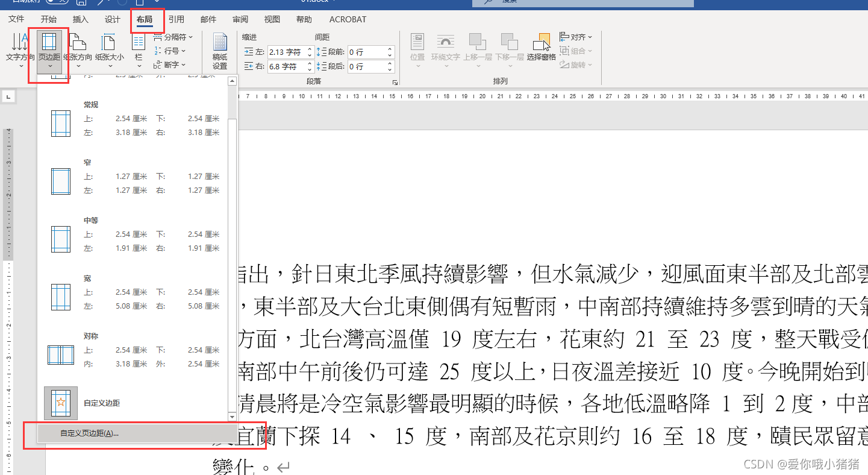Viewport: 868px width, 475px height.
Task: Open the 选择窗格 selection pane
Action: (x=541, y=48)
